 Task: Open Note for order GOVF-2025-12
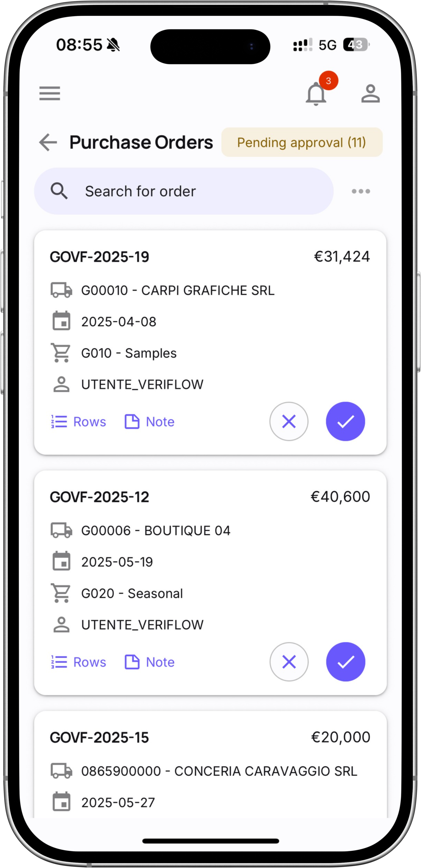coord(150,662)
